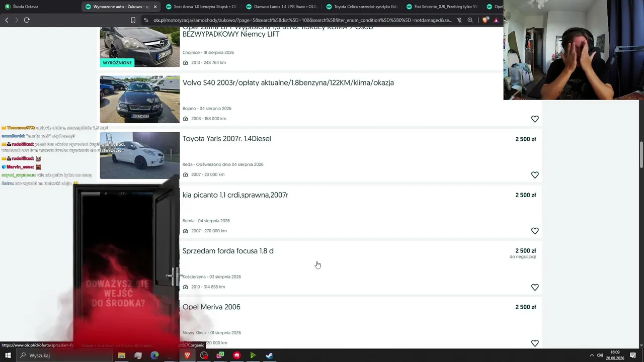Viewport: 644px width, 362px height.
Task: Switch to Brave browser on the taskbar
Action: (188, 355)
